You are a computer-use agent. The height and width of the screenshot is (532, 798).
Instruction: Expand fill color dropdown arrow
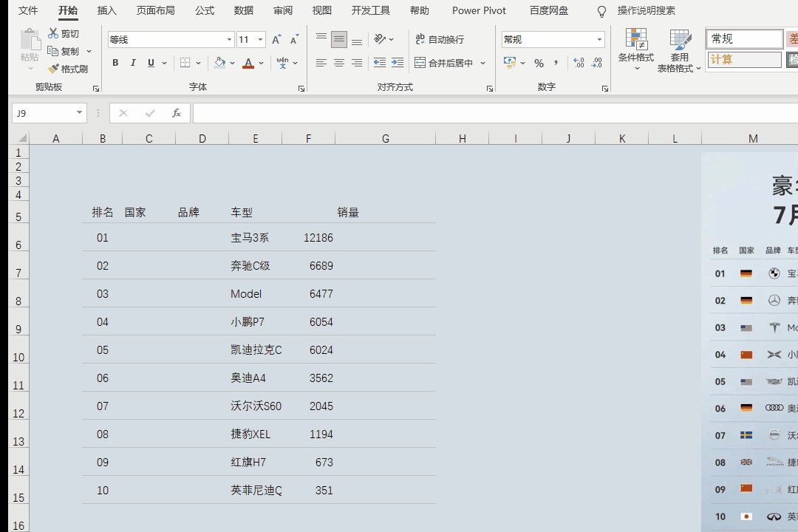[232, 63]
